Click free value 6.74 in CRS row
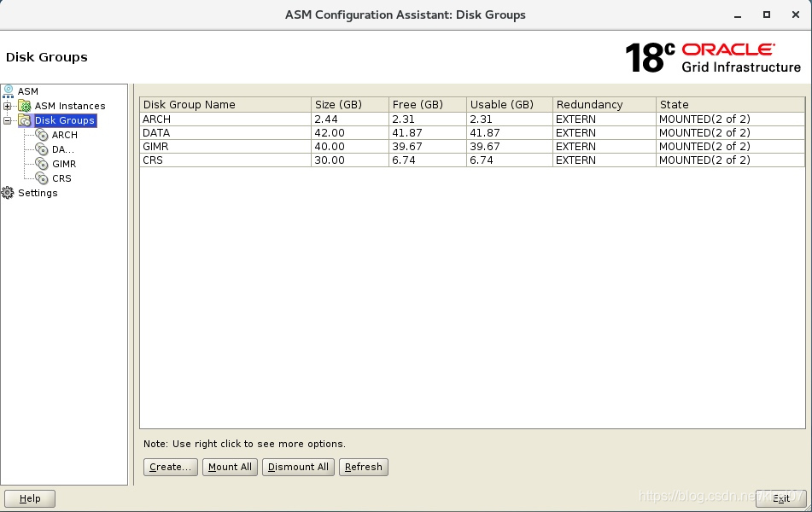Screen dimensions: 812x512 point(428,160)
